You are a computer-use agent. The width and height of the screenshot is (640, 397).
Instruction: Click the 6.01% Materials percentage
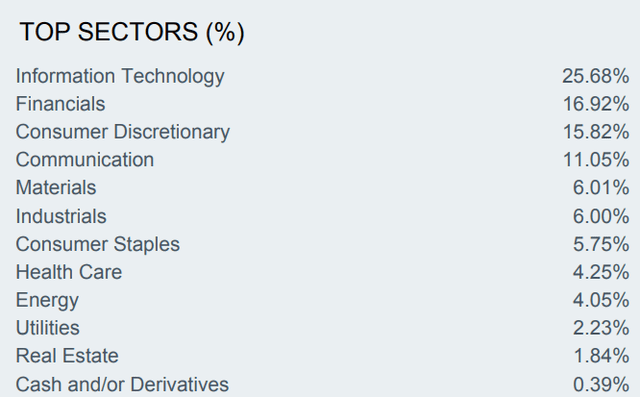click(x=601, y=188)
